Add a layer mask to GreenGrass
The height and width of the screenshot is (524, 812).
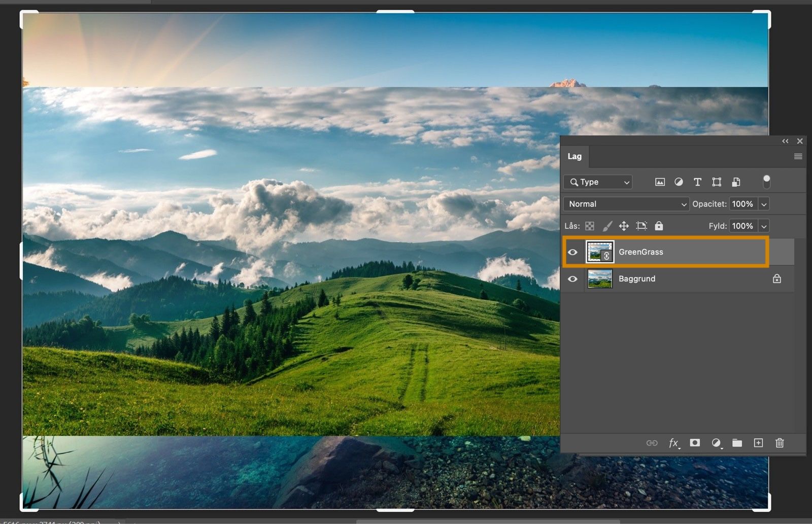coord(695,443)
